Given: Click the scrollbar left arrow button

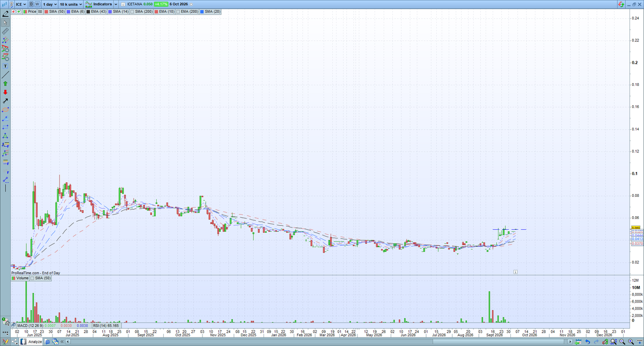Looking at the screenshot, I should tap(68, 342).
